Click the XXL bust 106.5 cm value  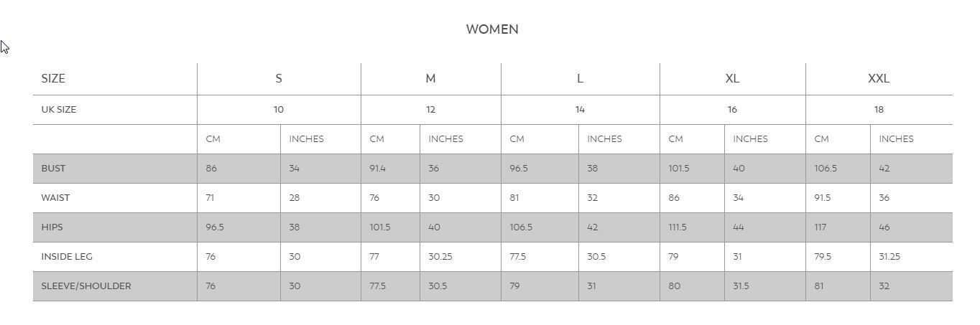coord(826,169)
